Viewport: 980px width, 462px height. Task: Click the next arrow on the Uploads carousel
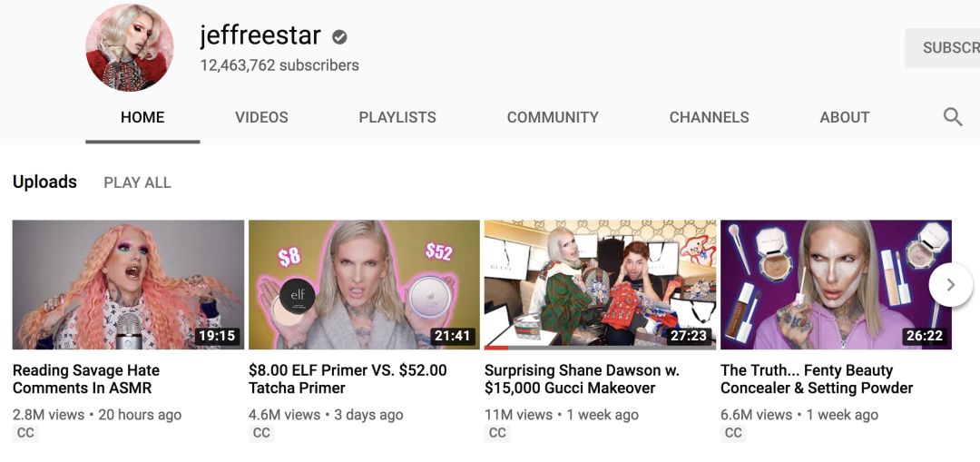click(951, 285)
